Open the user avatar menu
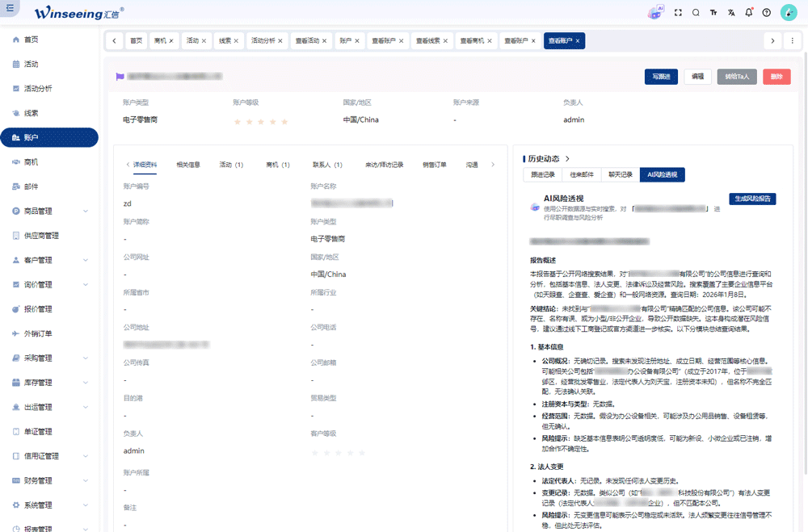 tap(788, 13)
